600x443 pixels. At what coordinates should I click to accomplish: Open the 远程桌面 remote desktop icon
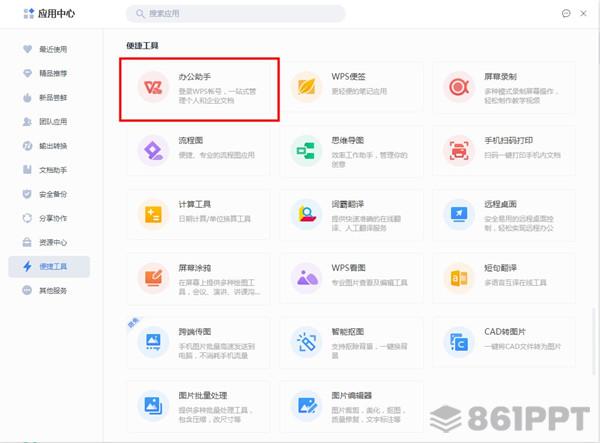(459, 213)
